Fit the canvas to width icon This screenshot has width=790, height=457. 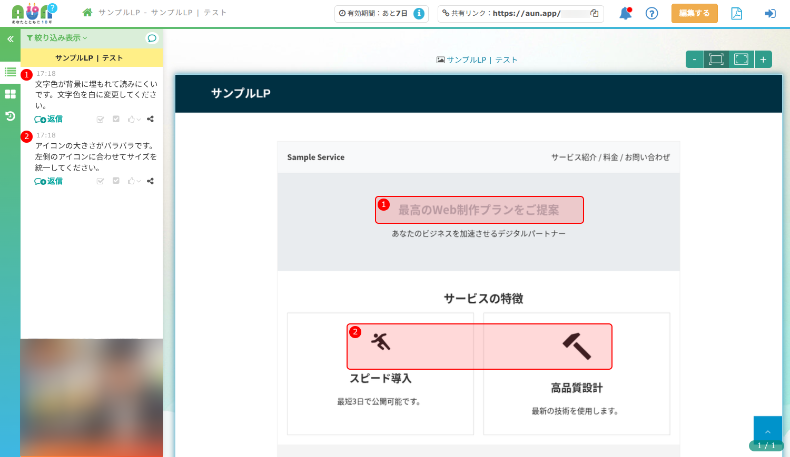pyautogui.click(x=716, y=59)
